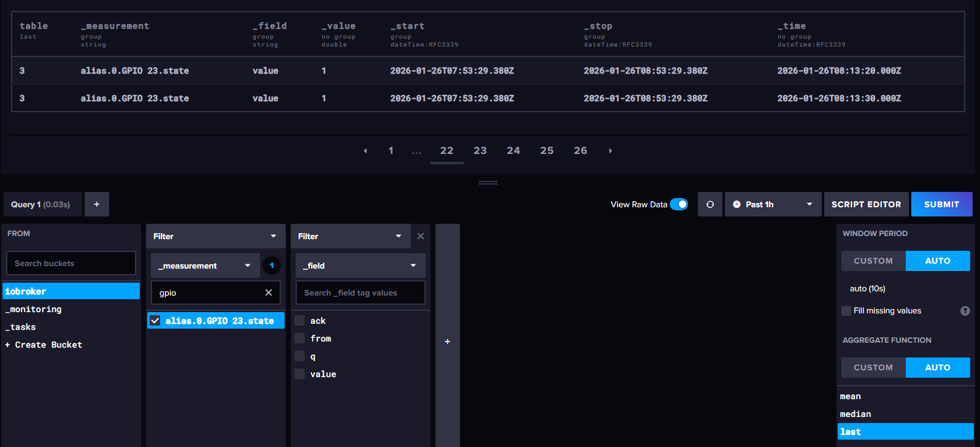Screen dimensions: 980x447
Task: Check the from field
Action: tap(300, 338)
